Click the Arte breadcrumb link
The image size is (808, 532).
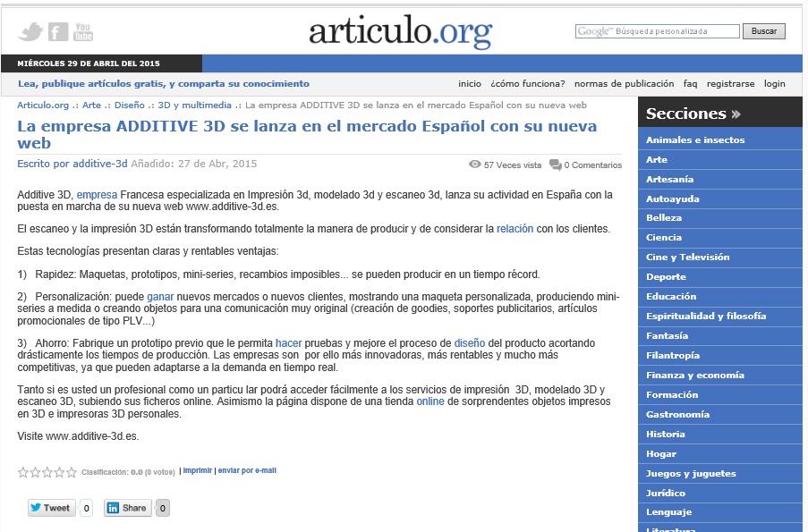(92, 106)
